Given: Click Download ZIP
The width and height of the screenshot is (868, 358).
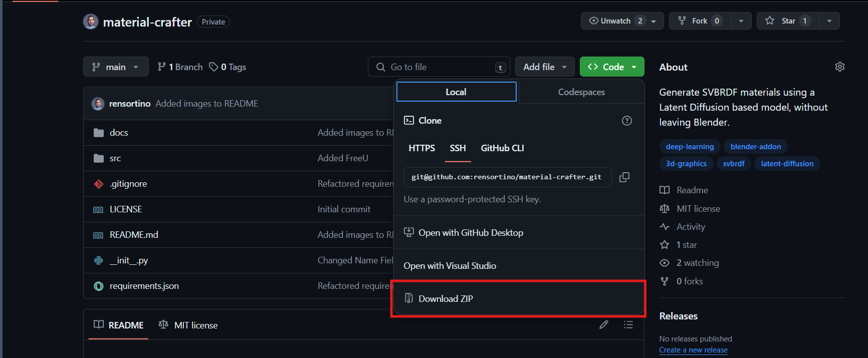Looking at the screenshot, I should (519, 298).
